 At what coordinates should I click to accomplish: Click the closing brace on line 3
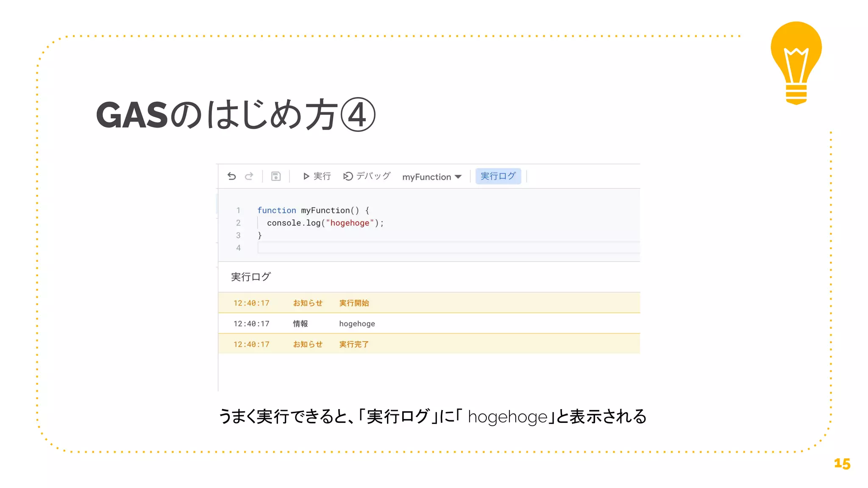click(x=260, y=236)
